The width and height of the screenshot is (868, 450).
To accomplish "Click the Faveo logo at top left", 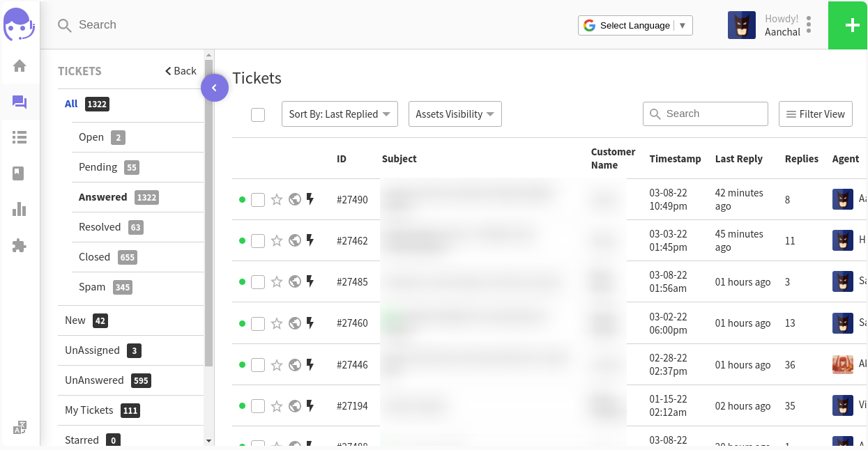I will point(20,25).
